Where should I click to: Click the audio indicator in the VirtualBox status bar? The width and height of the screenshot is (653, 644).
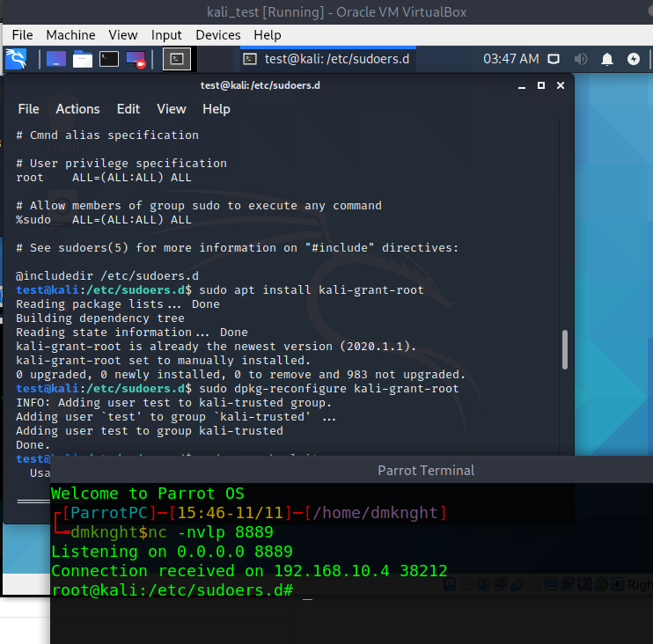pos(483,584)
